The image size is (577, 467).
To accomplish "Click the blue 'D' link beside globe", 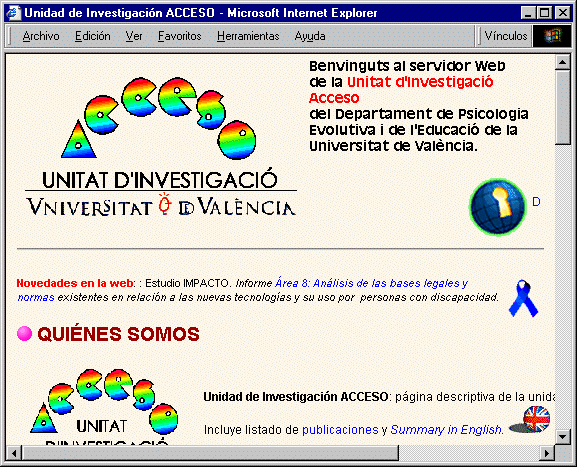I will [x=536, y=202].
